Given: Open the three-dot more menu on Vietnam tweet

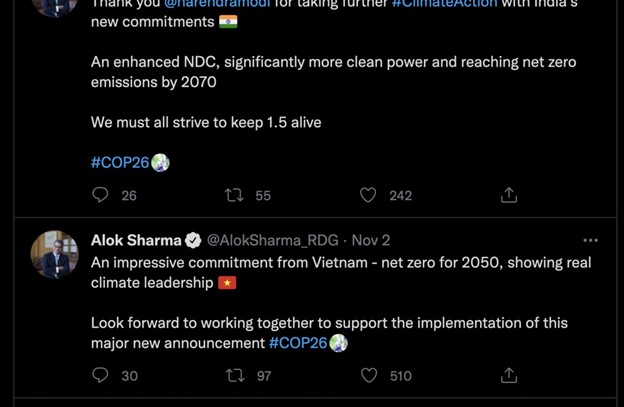Looking at the screenshot, I should [590, 240].
